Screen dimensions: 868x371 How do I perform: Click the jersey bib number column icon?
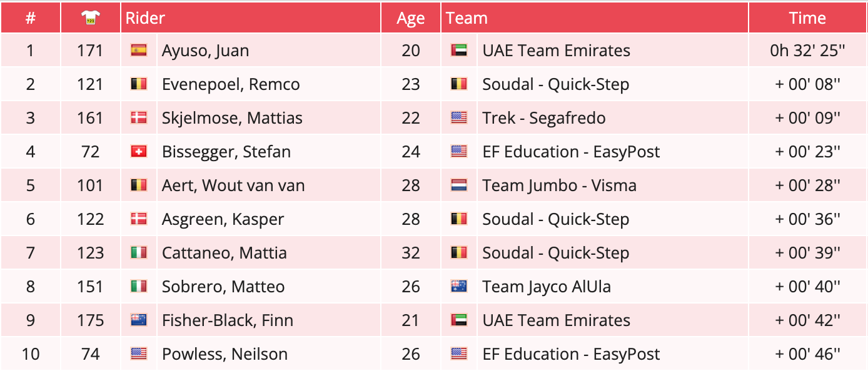pyautogui.click(x=91, y=18)
